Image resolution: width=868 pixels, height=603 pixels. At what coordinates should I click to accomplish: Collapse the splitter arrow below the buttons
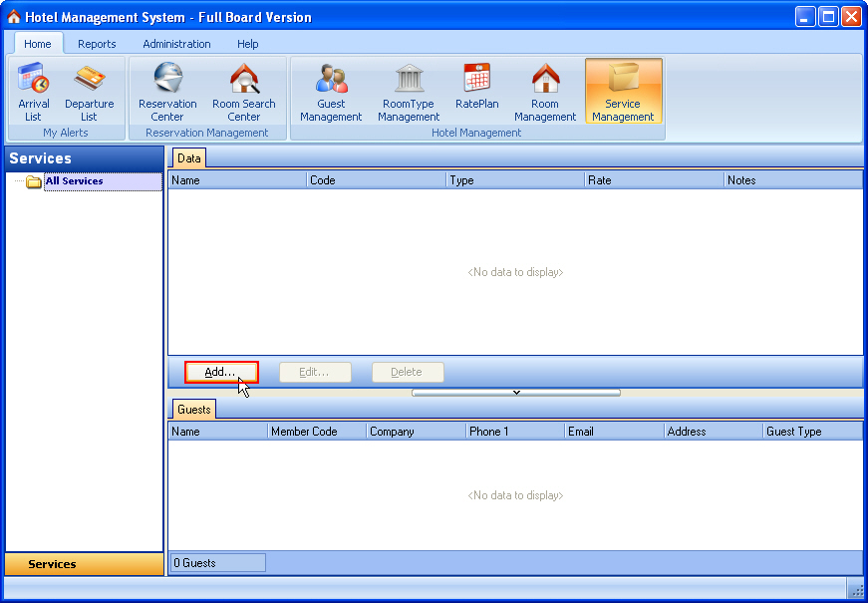click(x=515, y=393)
